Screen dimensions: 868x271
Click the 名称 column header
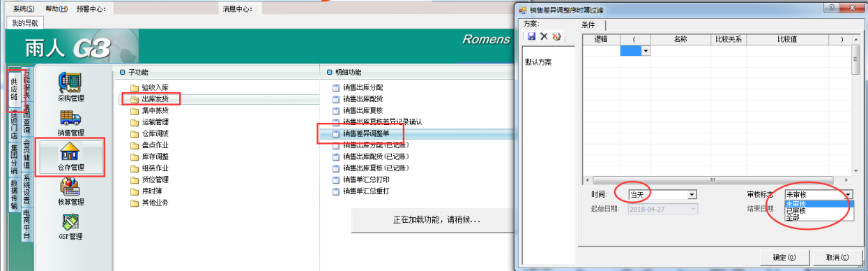click(x=680, y=40)
